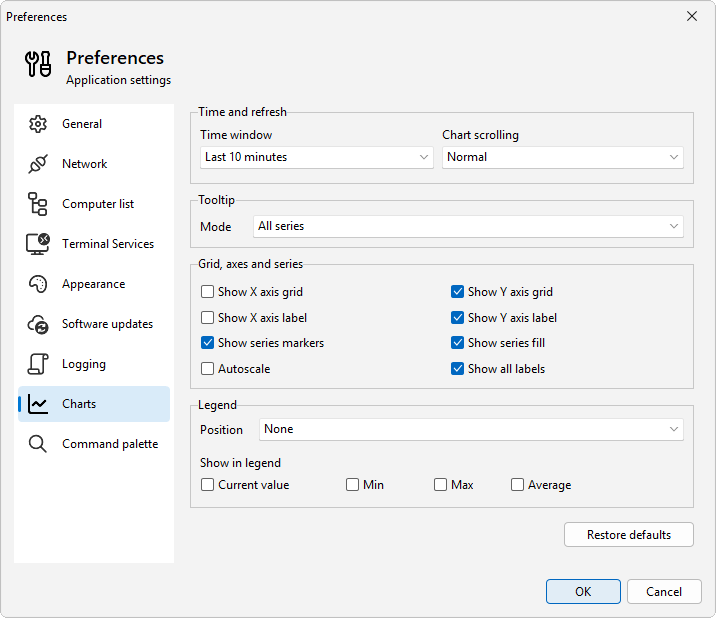Open the Tooltip Mode dropdown
The height and width of the screenshot is (618, 716).
(468, 226)
